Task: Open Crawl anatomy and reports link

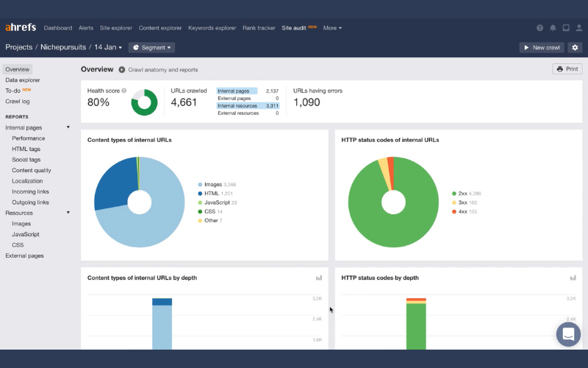Action: 162,69
